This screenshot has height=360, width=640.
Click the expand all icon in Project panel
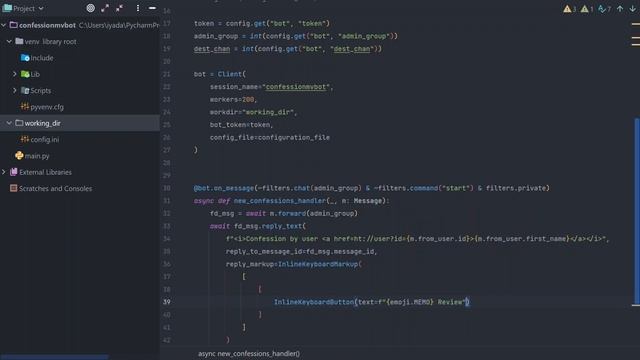(x=105, y=8)
